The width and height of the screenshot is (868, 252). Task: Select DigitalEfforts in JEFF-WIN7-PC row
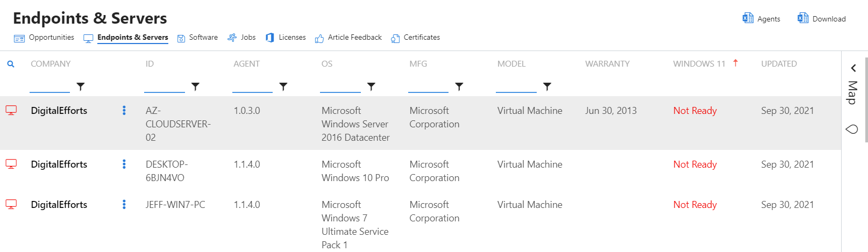(x=59, y=205)
